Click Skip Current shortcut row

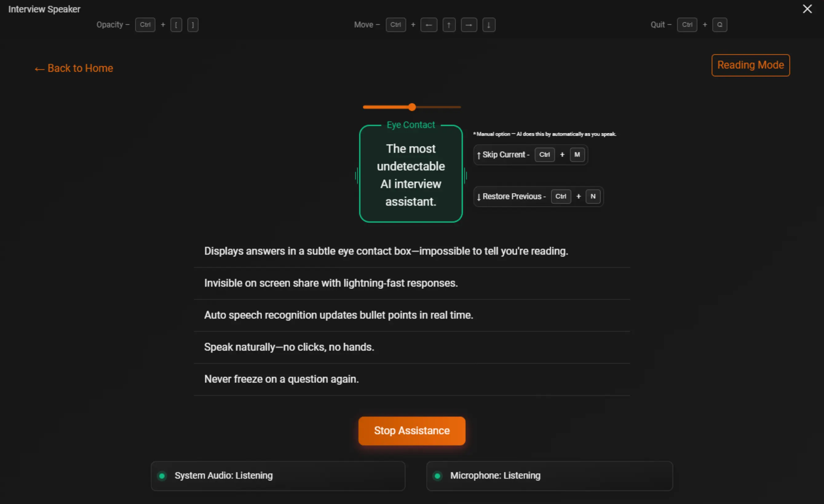pyautogui.click(x=530, y=154)
